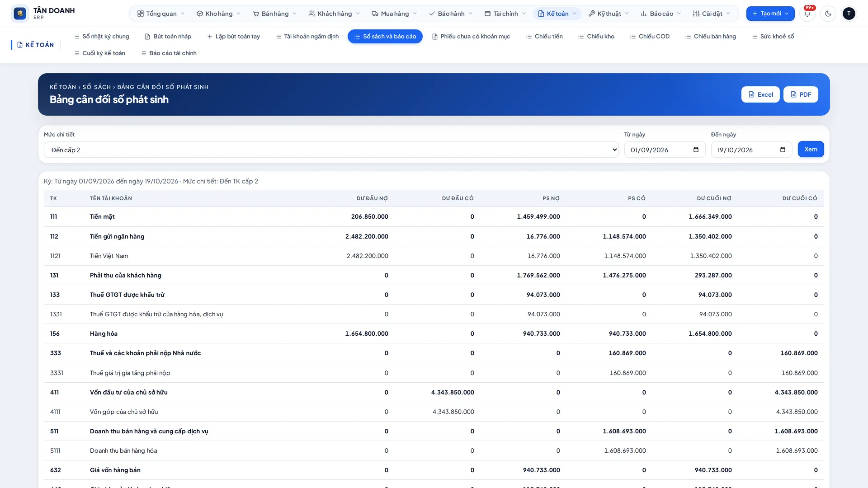This screenshot has width=868, height=488.
Task: Export report as PDF
Action: click(x=801, y=94)
